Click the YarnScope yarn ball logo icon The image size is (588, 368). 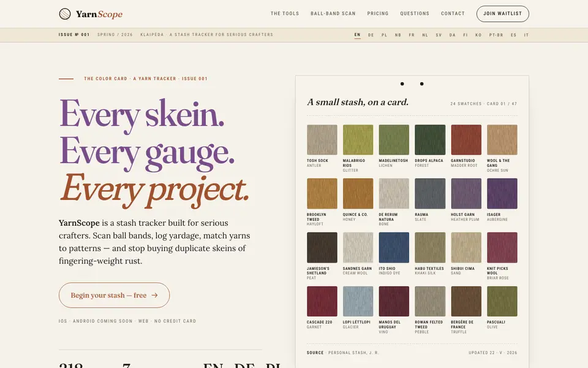tap(65, 14)
